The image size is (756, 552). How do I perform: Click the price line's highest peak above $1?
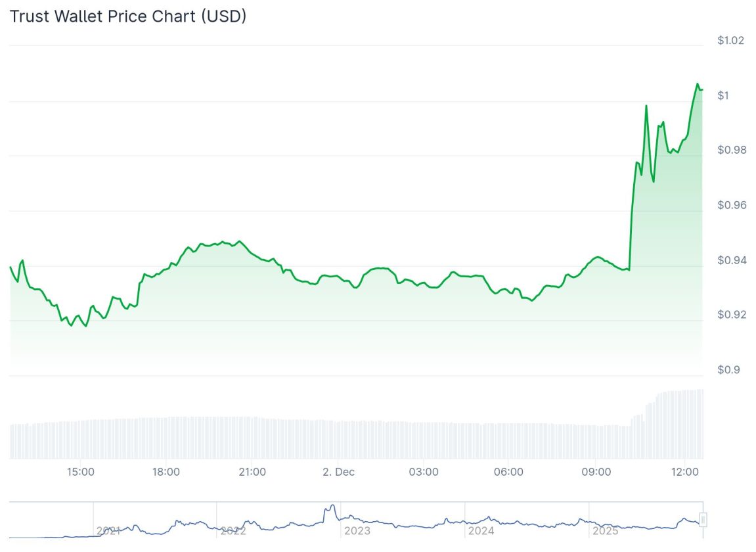698,84
